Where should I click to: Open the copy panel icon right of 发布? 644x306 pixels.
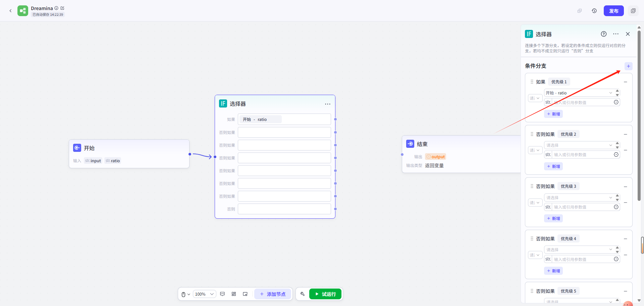tap(633, 11)
